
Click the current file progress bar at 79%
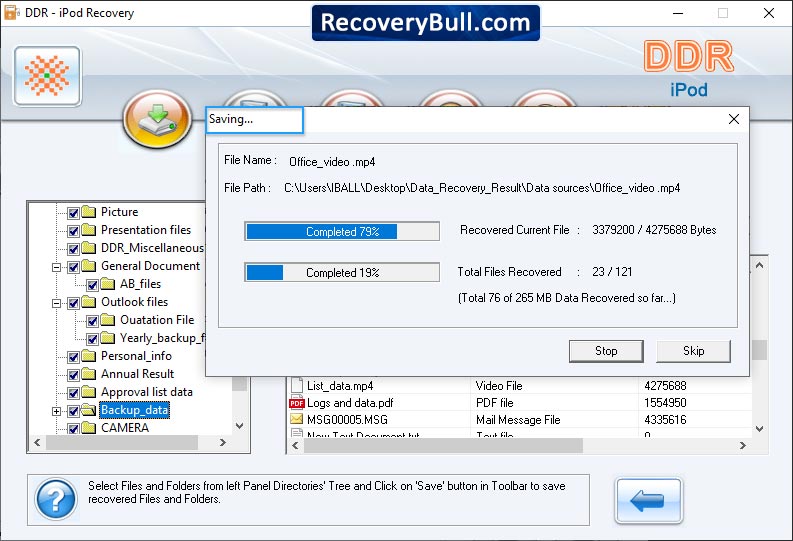(x=342, y=232)
